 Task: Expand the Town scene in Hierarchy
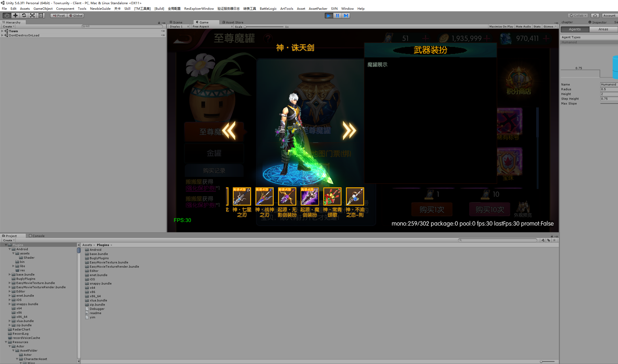(x=2, y=31)
